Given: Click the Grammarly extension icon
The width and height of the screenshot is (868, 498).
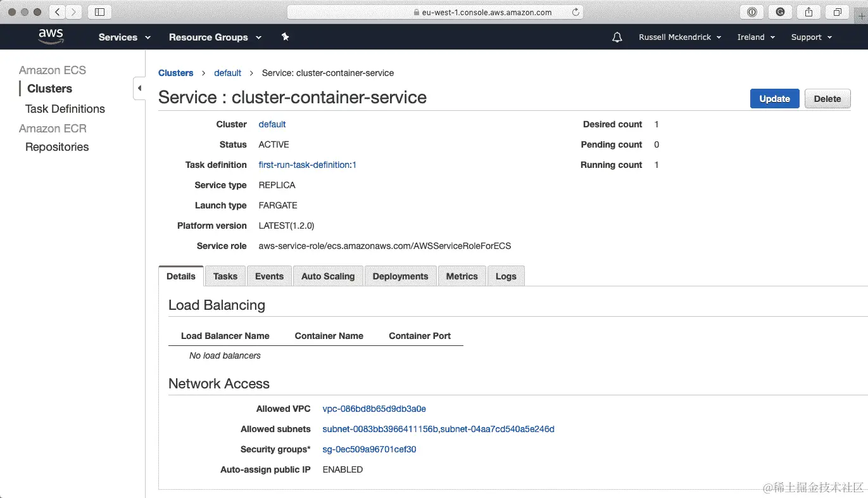Looking at the screenshot, I should (780, 12).
